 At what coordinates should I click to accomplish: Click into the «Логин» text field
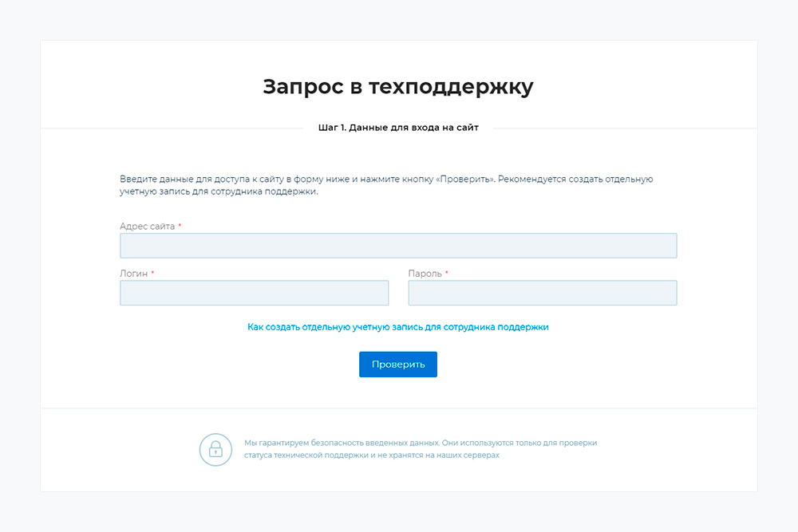(x=254, y=293)
